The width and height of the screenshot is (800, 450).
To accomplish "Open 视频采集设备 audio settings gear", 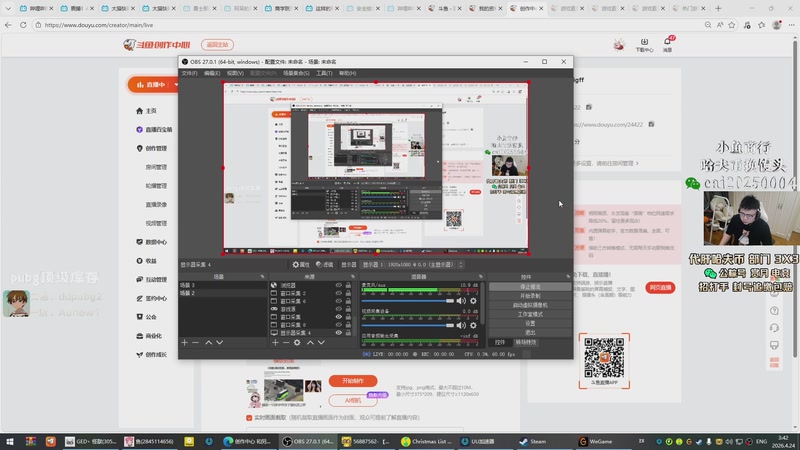I will (473, 326).
